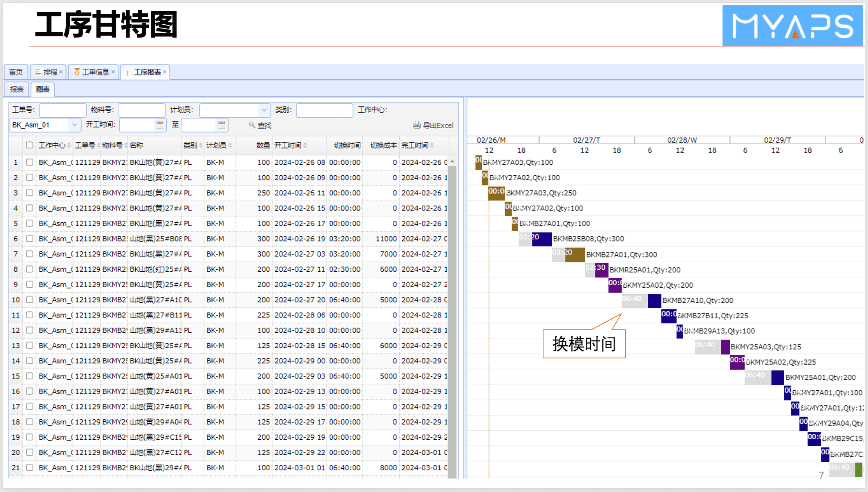
Task: Click the table scrollbar up arrow
Action: [x=452, y=161]
